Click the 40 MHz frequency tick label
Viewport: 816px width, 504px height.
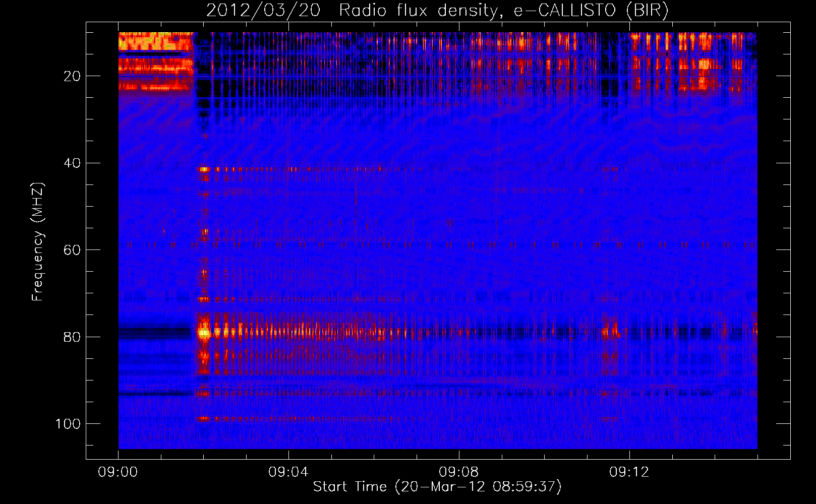(x=72, y=163)
